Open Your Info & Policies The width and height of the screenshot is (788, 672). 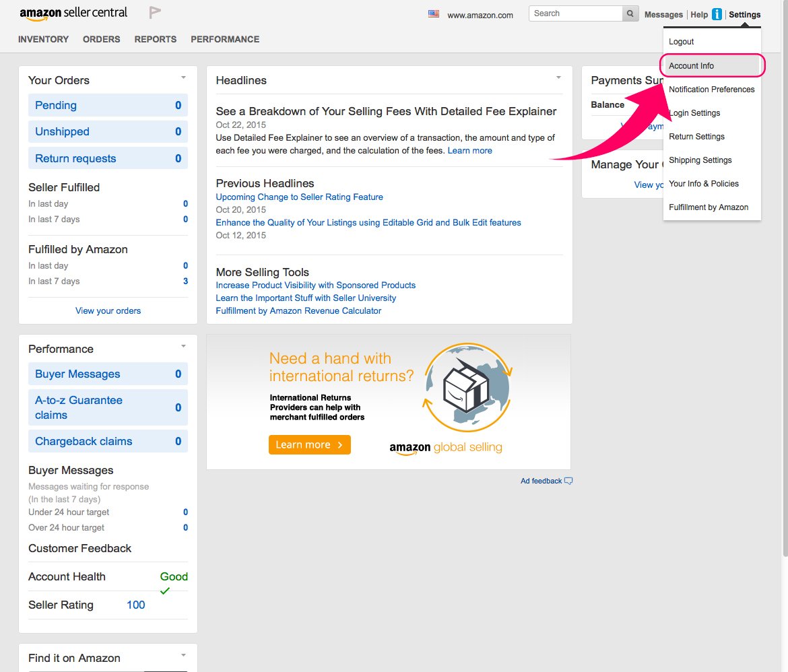pos(712,184)
